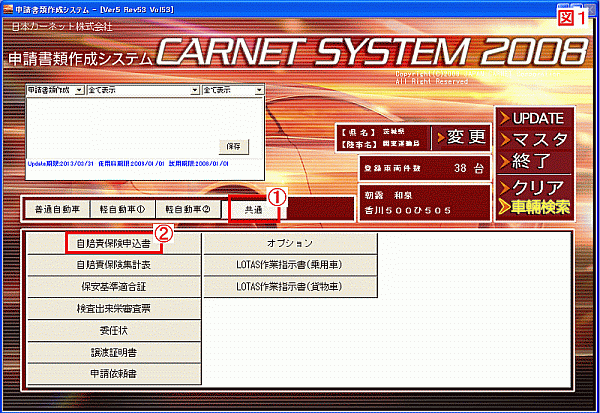The image size is (600, 413).
Task: Select the 共通 tab
Action: (x=254, y=210)
